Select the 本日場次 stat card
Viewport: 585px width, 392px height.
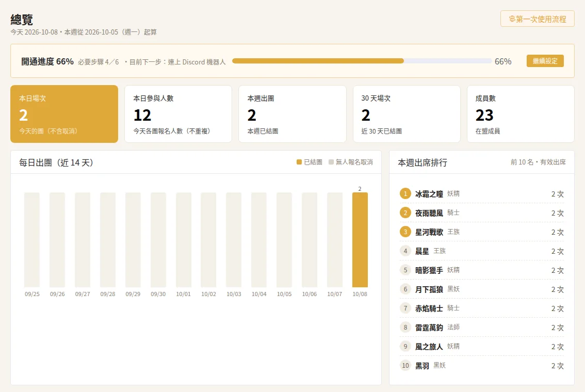coord(64,114)
